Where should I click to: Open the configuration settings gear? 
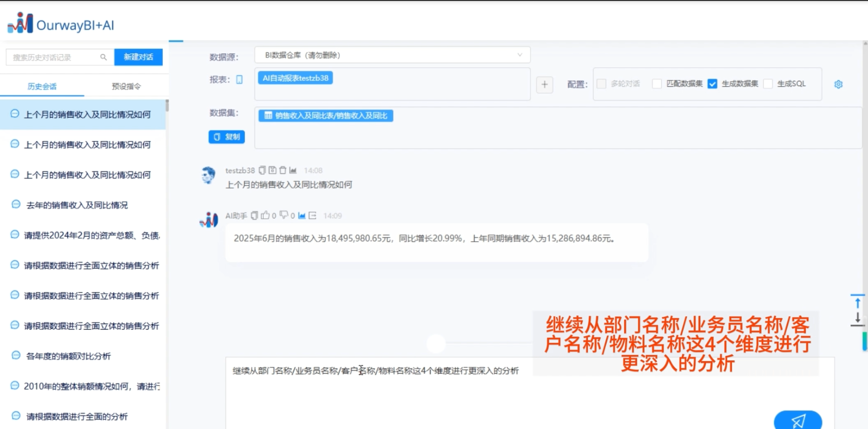[x=838, y=84]
